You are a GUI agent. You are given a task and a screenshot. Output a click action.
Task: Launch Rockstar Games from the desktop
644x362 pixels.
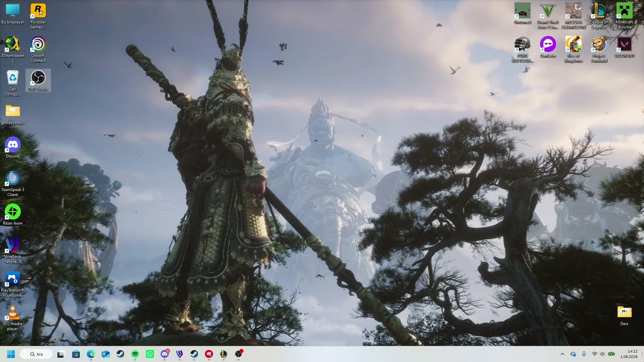(38, 16)
